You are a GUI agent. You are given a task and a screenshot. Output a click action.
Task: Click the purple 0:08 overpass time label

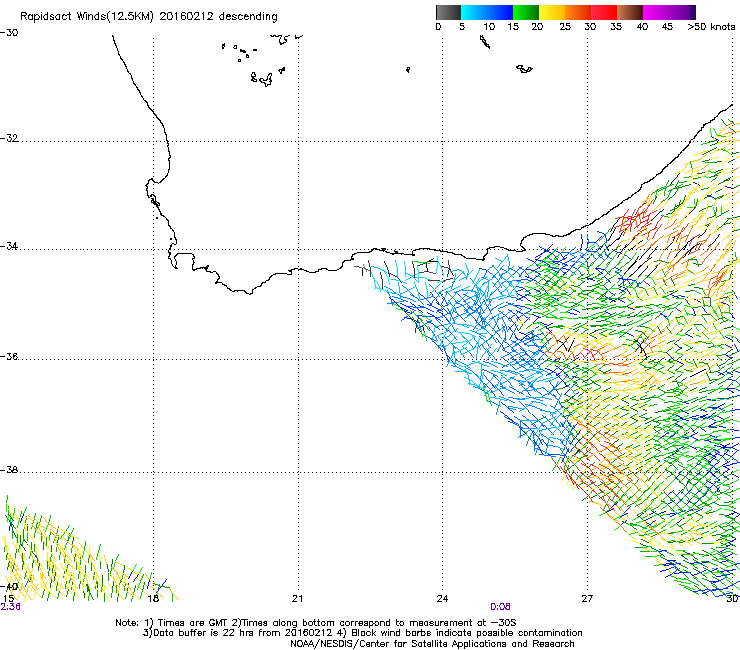pos(500,607)
